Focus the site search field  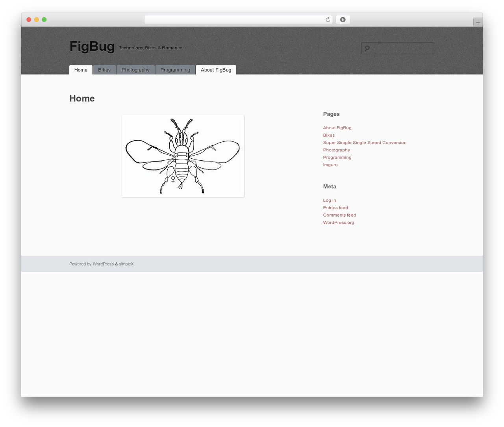coord(398,48)
